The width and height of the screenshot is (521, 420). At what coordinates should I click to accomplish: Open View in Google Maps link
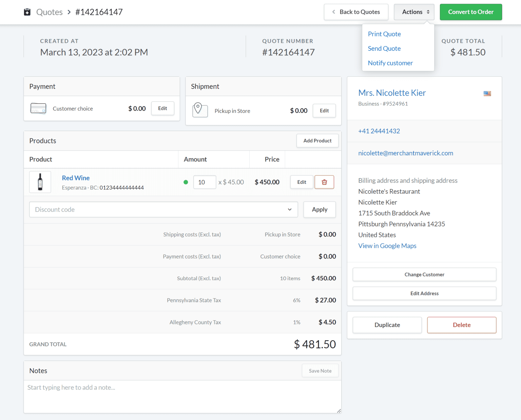(387, 246)
